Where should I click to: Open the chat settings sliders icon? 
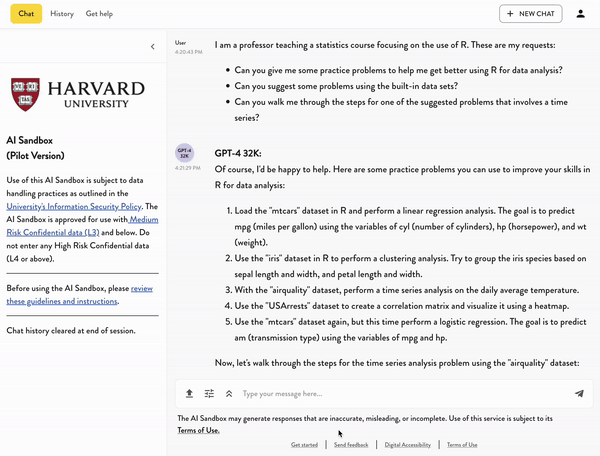point(210,394)
